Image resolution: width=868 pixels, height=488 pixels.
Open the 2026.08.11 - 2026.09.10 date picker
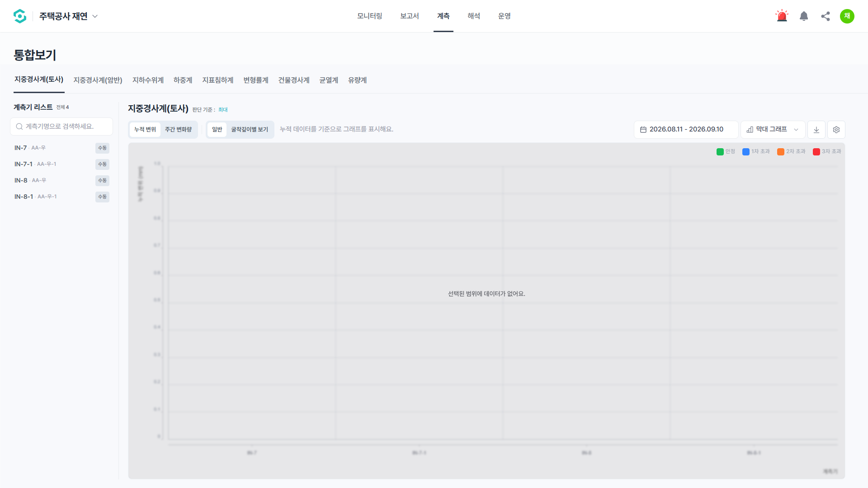[686, 130]
